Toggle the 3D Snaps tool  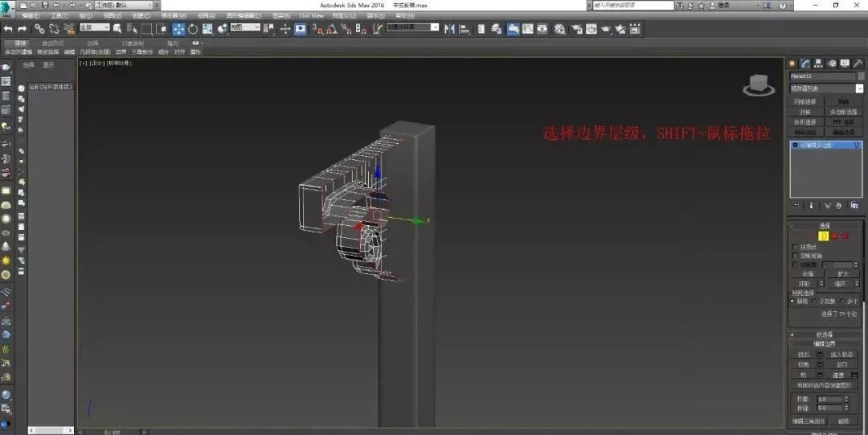coord(317,29)
